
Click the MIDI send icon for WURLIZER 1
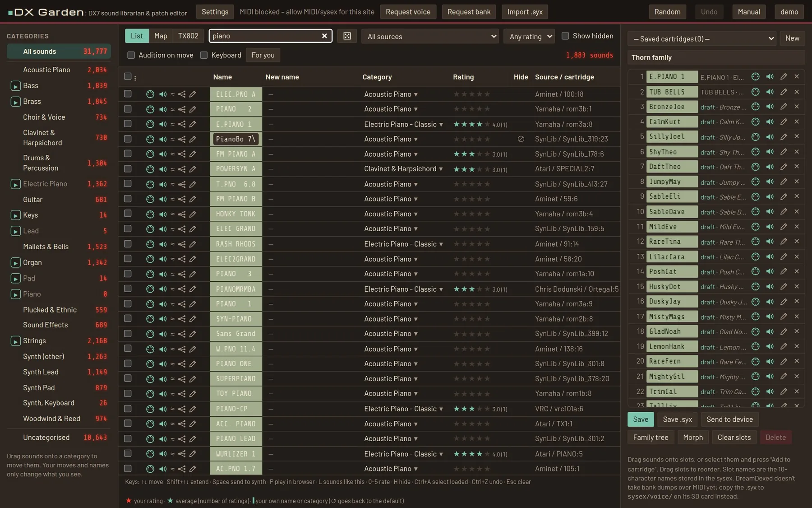[150, 454]
